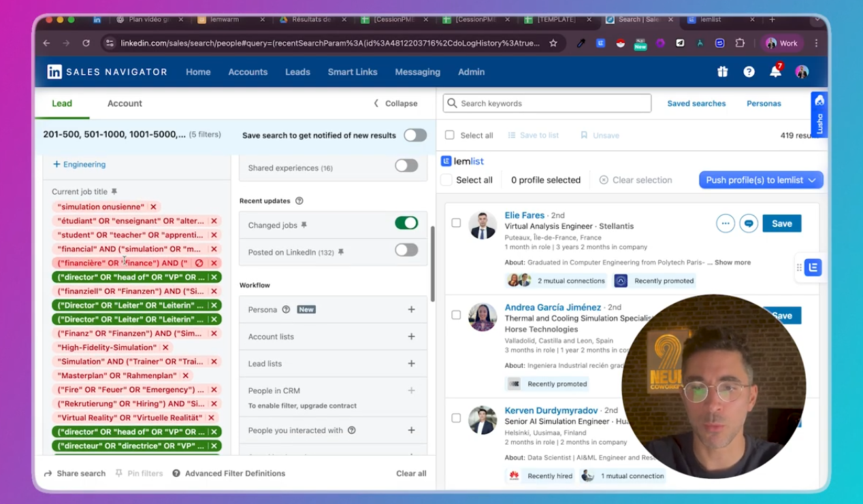
Task: Click the Recent updates help icon
Action: [x=299, y=201]
